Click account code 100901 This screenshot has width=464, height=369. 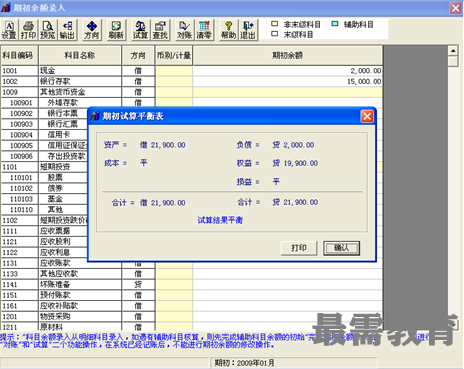(x=19, y=103)
